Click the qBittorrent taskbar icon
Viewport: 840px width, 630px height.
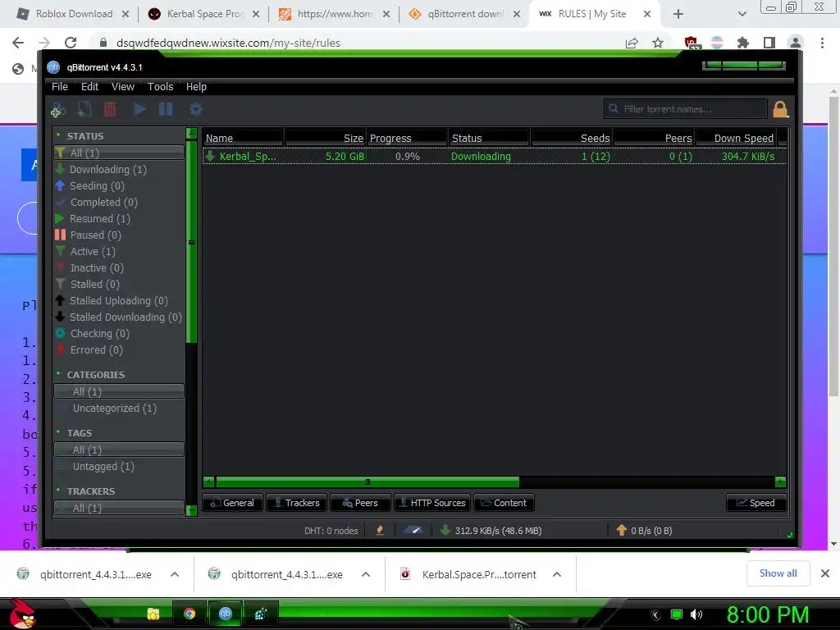click(x=226, y=614)
